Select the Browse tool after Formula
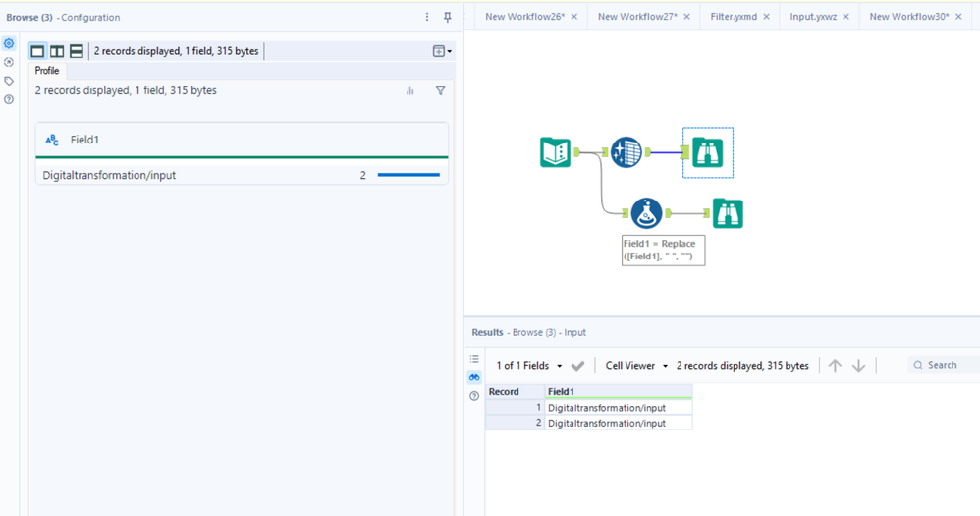 click(x=728, y=214)
